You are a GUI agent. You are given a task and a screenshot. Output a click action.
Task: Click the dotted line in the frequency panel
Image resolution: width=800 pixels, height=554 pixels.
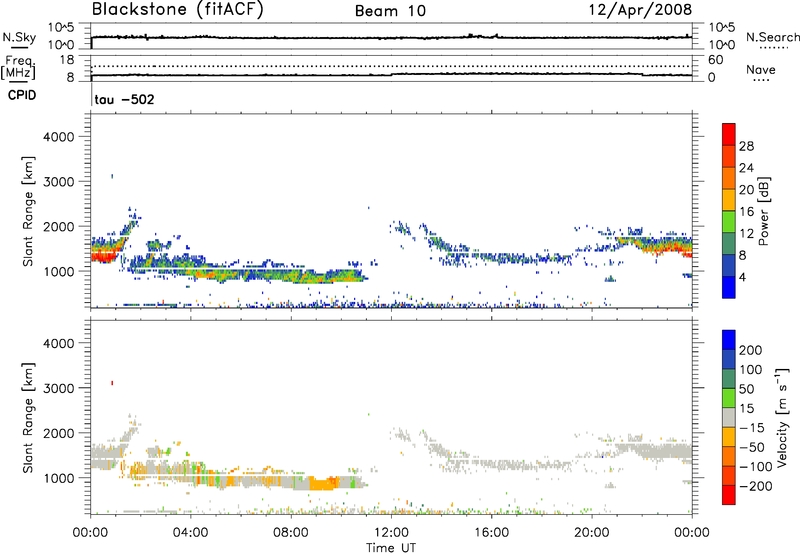(391, 66)
